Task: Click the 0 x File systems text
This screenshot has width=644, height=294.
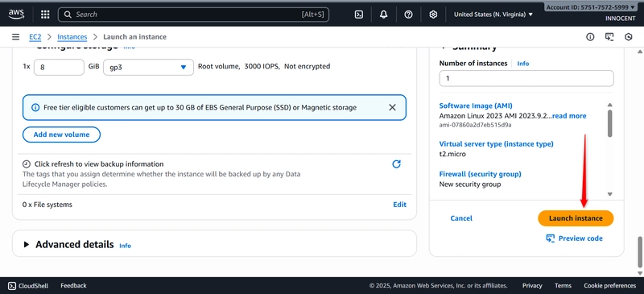Action: [x=47, y=205]
